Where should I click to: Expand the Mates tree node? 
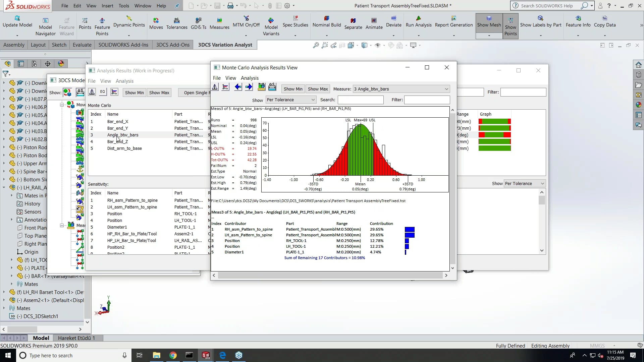pos(3,308)
